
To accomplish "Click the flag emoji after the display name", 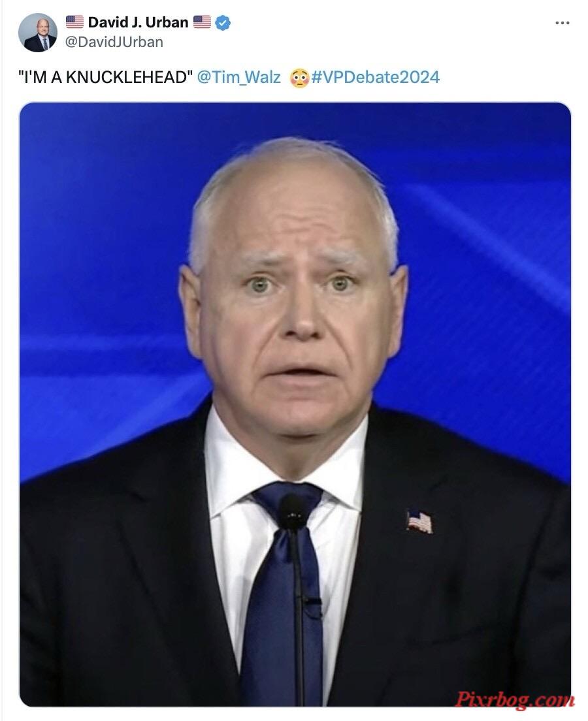I will [202, 22].
